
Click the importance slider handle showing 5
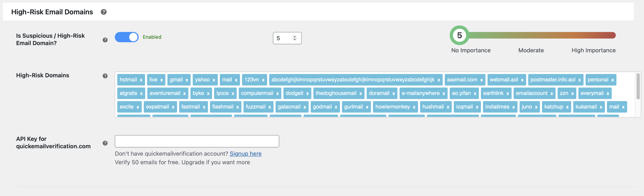(x=459, y=35)
